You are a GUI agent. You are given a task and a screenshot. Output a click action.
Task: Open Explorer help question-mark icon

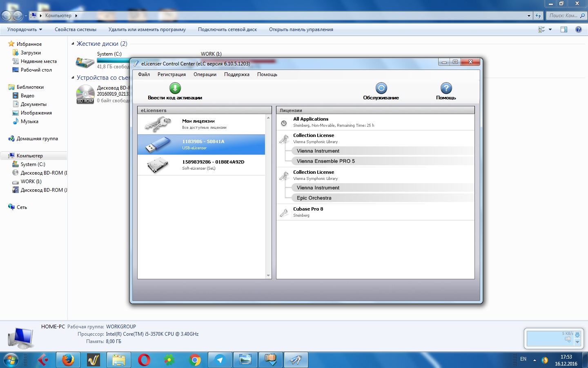point(578,29)
